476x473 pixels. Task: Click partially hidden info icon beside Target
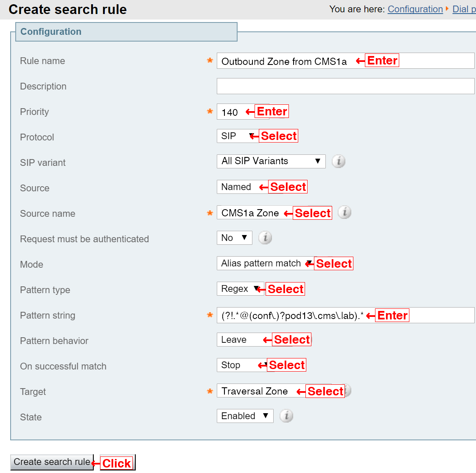coord(348,390)
